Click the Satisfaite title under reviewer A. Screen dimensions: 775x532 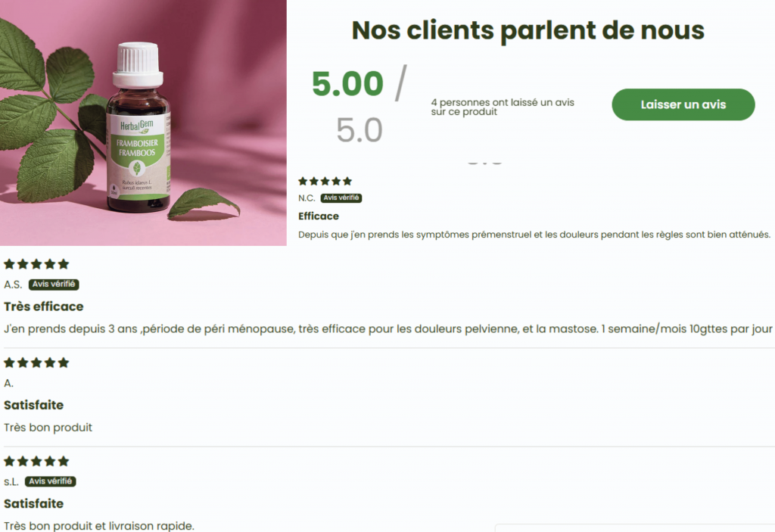click(x=33, y=405)
